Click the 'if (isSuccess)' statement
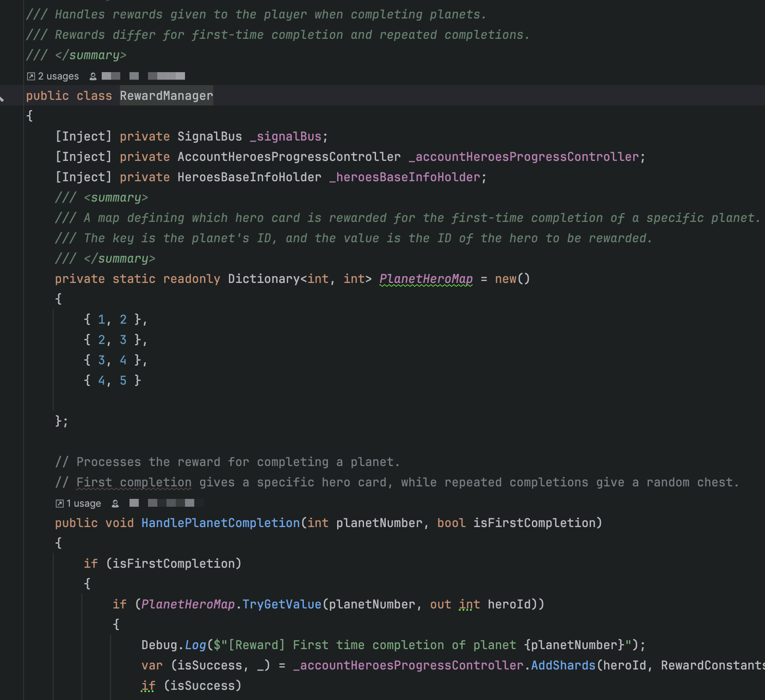This screenshot has height=700, width=765. pyautogui.click(x=191, y=686)
